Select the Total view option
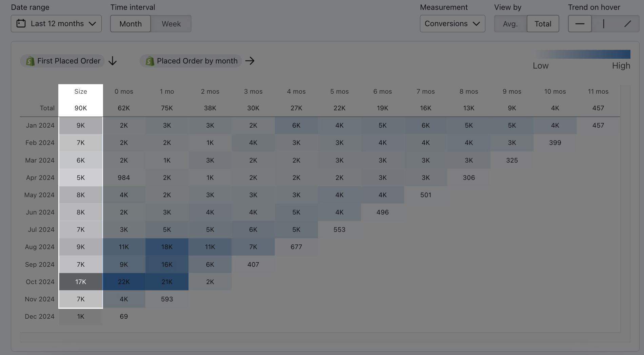The image size is (644, 355). pyautogui.click(x=543, y=24)
